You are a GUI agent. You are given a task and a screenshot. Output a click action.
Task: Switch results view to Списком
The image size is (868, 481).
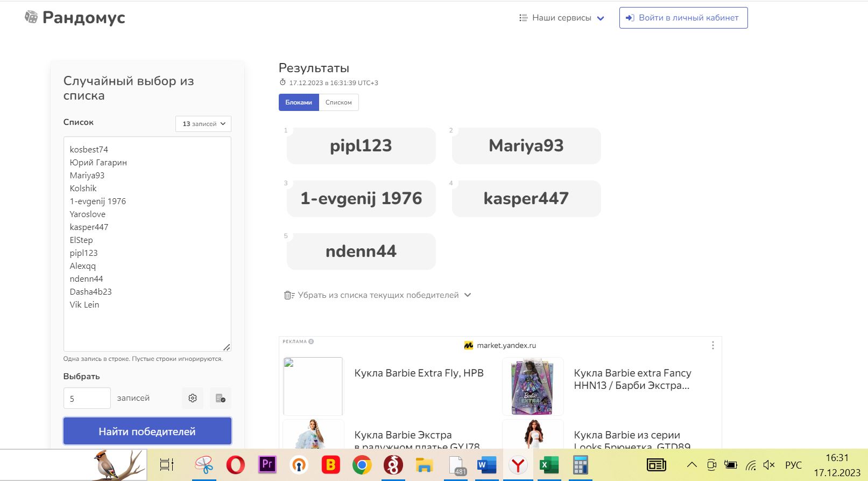(338, 102)
